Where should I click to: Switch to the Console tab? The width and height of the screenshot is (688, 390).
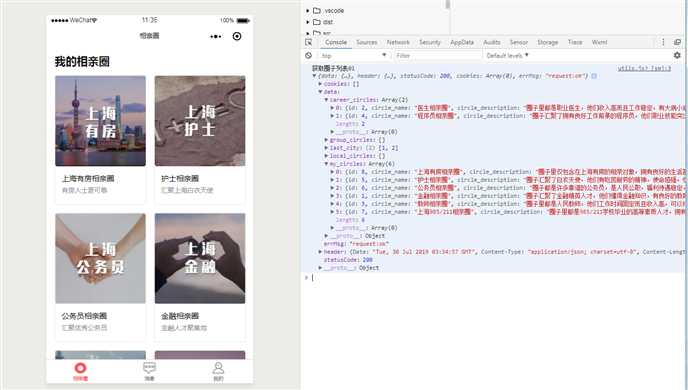pyautogui.click(x=336, y=42)
